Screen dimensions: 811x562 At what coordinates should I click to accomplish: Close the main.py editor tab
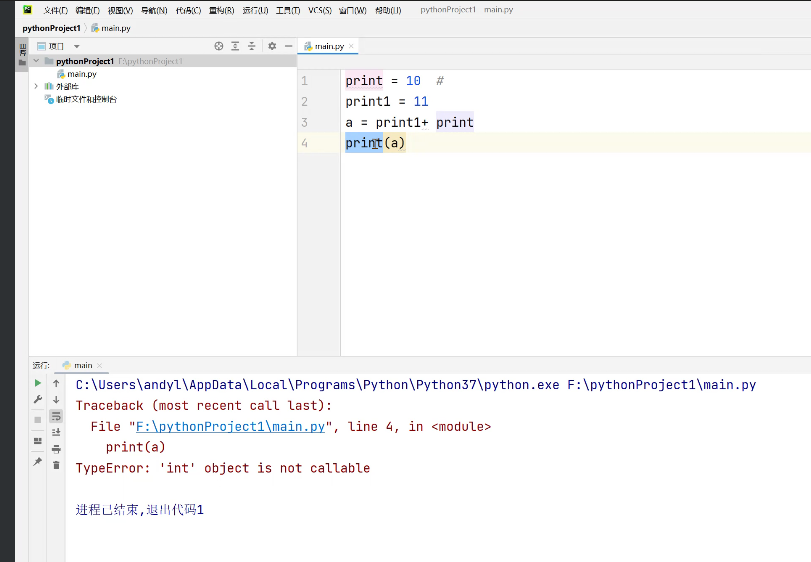click(352, 46)
